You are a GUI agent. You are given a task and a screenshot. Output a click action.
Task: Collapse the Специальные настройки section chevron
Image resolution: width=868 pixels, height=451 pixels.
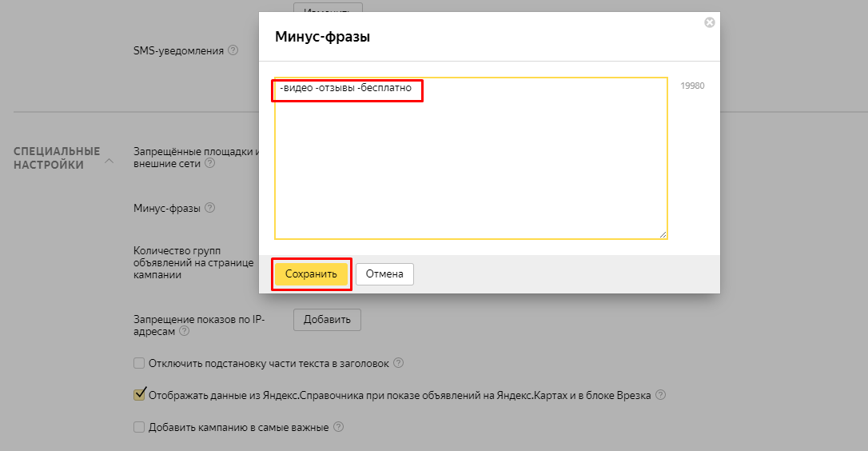109,161
